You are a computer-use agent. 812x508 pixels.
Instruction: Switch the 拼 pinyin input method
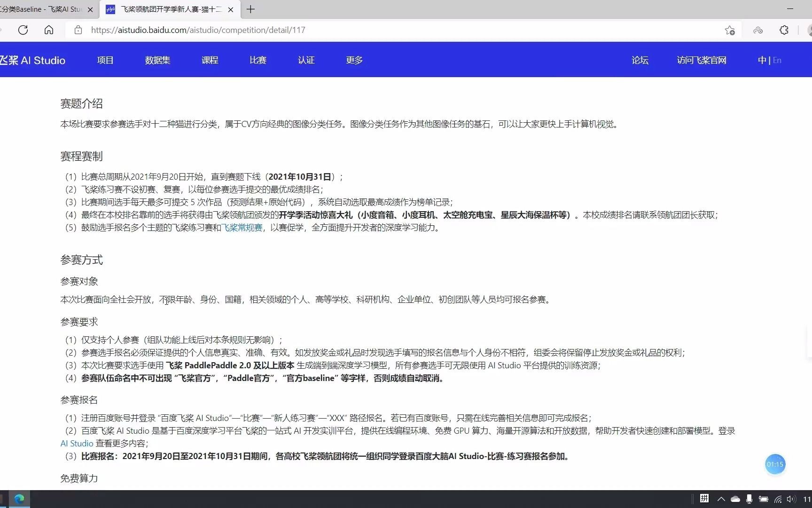pos(704,499)
